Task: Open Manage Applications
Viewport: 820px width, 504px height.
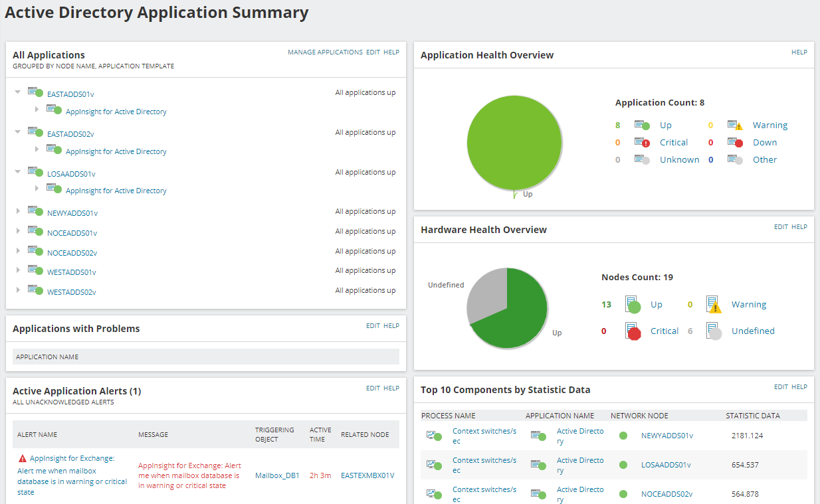Action: point(325,52)
